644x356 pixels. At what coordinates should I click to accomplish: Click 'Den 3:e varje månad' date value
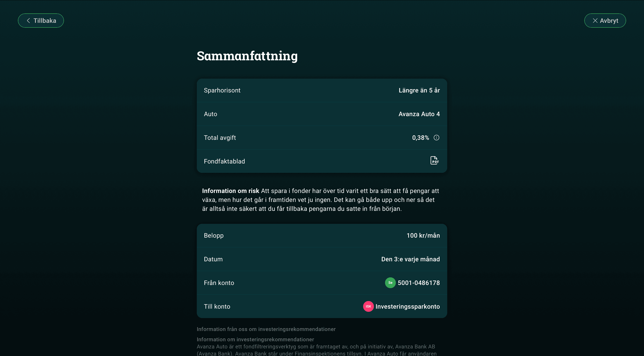pos(410,259)
